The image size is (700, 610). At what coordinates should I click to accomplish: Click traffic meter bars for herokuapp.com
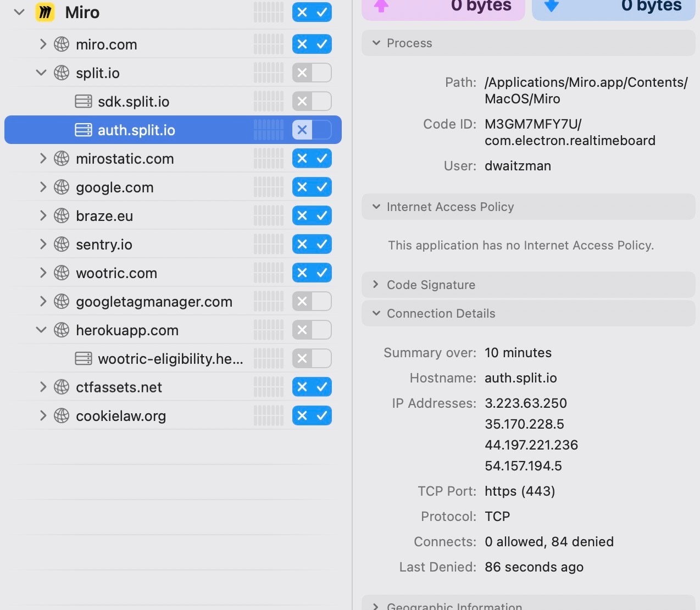point(269,330)
